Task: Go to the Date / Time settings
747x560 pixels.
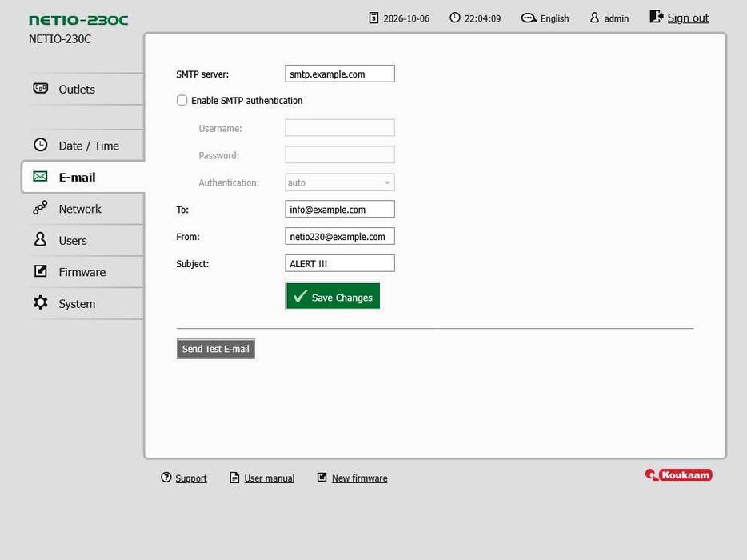Action: tap(86, 146)
